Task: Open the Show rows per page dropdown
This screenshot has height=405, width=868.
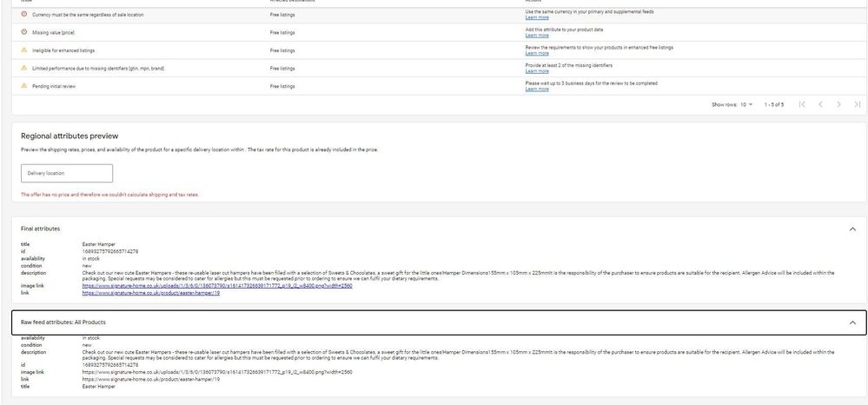Action: [x=746, y=104]
